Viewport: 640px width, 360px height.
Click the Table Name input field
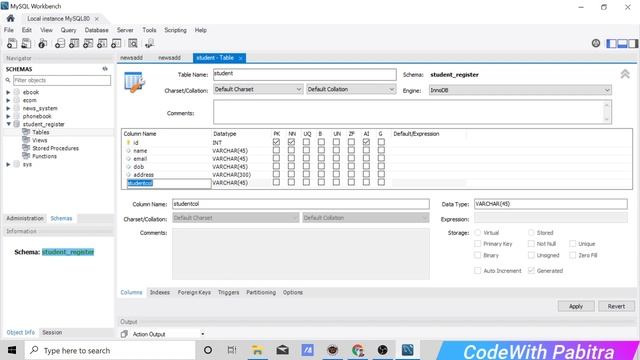(x=304, y=74)
